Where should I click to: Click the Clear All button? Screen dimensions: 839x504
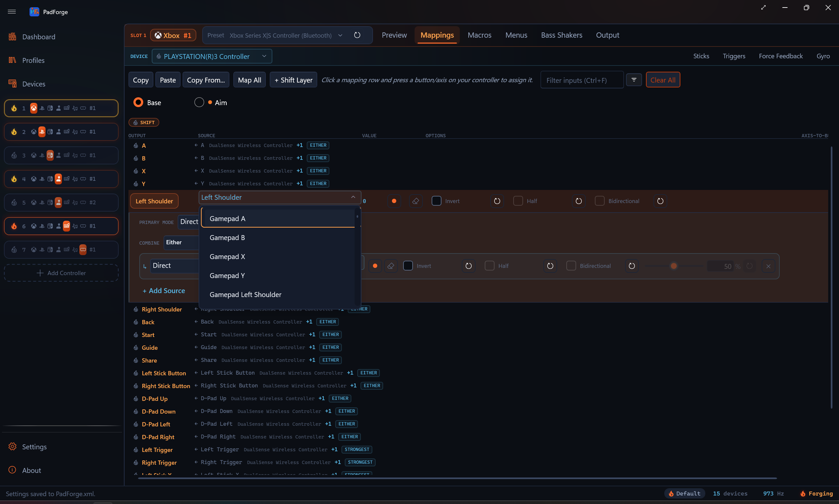(663, 80)
